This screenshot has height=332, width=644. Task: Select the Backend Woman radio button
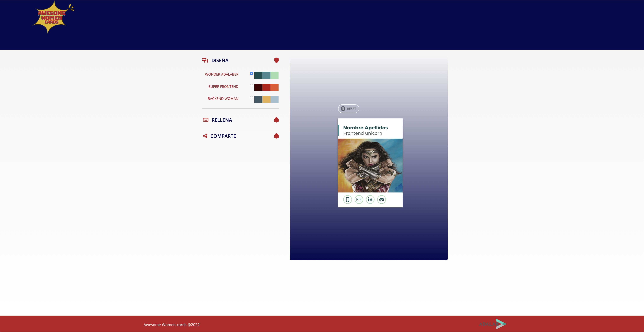pyautogui.click(x=251, y=98)
